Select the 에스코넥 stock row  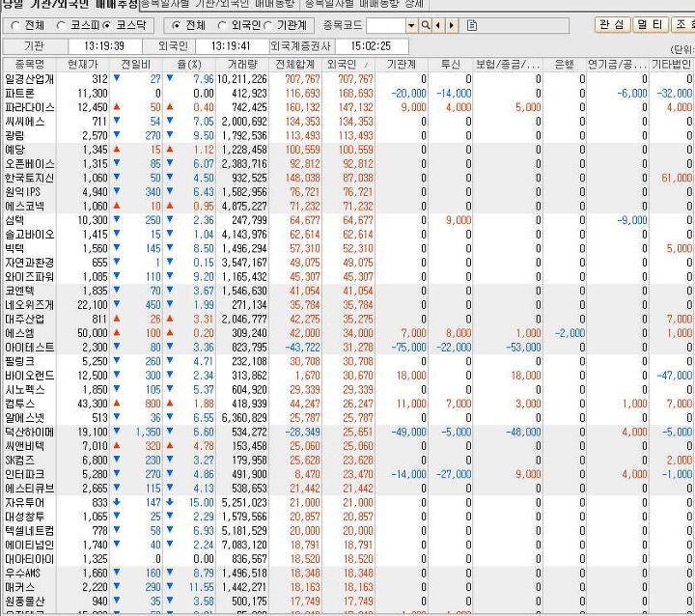click(x=347, y=207)
